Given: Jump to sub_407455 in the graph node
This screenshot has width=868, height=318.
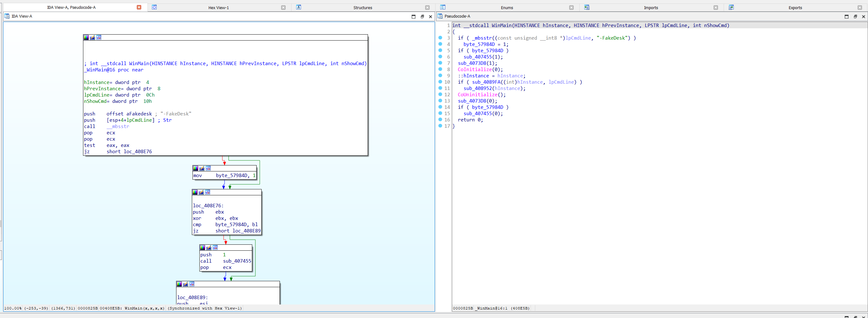Looking at the screenshot, I should tap(237, 261).
